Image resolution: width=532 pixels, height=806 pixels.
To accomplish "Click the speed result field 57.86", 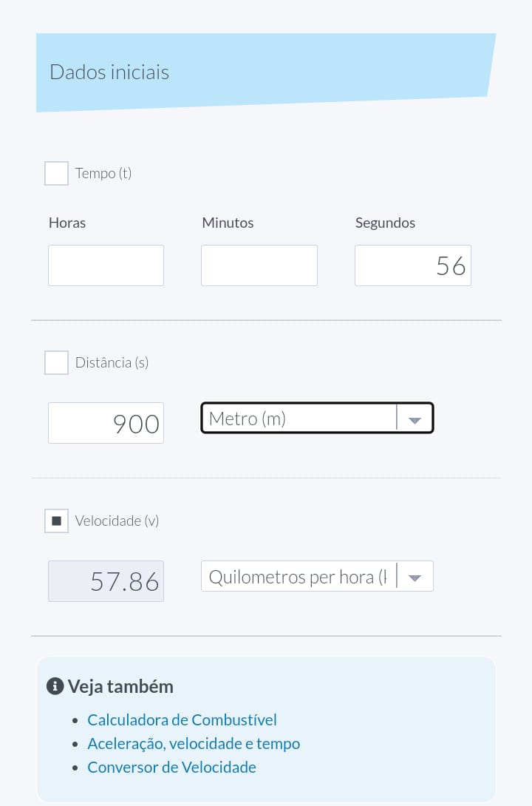I will [106, 581].
